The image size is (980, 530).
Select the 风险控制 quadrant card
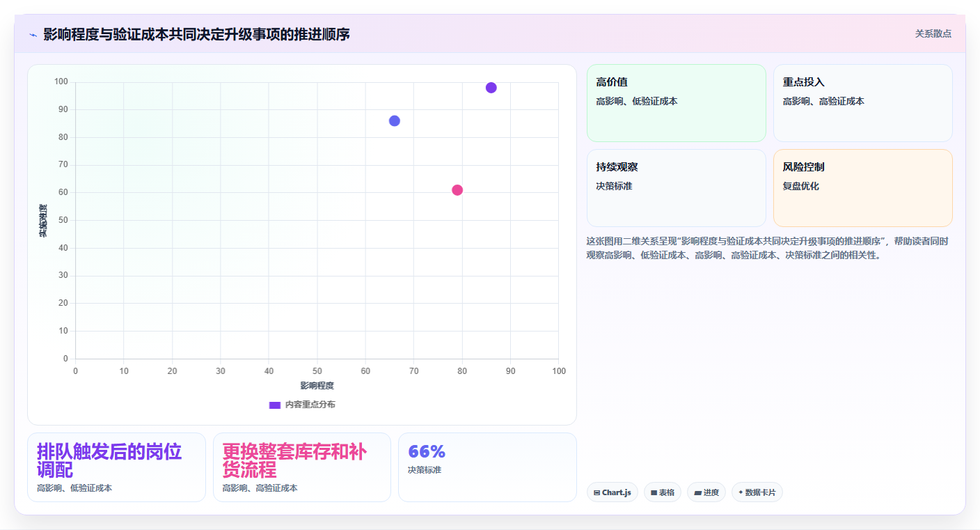click(x=863, y=188)
